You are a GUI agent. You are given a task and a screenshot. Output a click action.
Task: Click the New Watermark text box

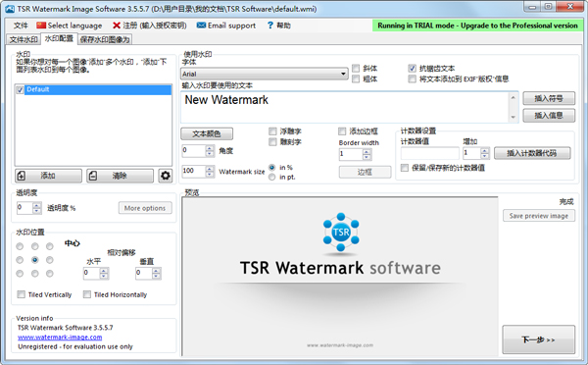[x=345, y=107]
